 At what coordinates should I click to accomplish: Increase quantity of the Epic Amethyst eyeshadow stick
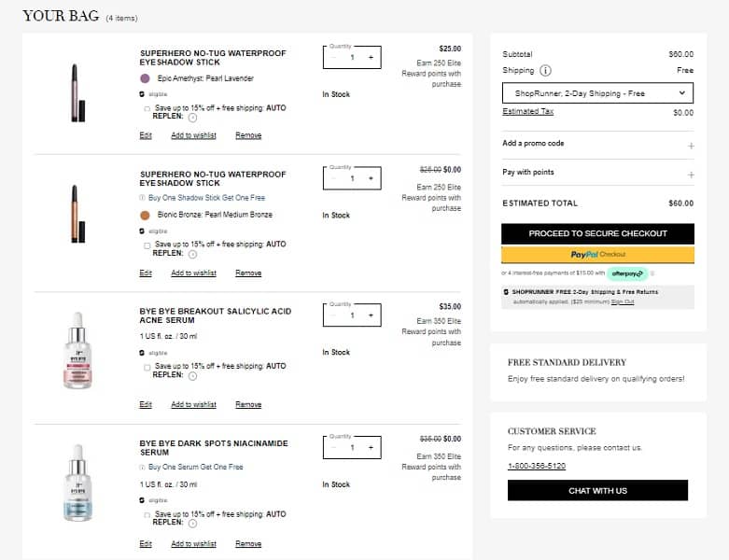coord(371,57)
